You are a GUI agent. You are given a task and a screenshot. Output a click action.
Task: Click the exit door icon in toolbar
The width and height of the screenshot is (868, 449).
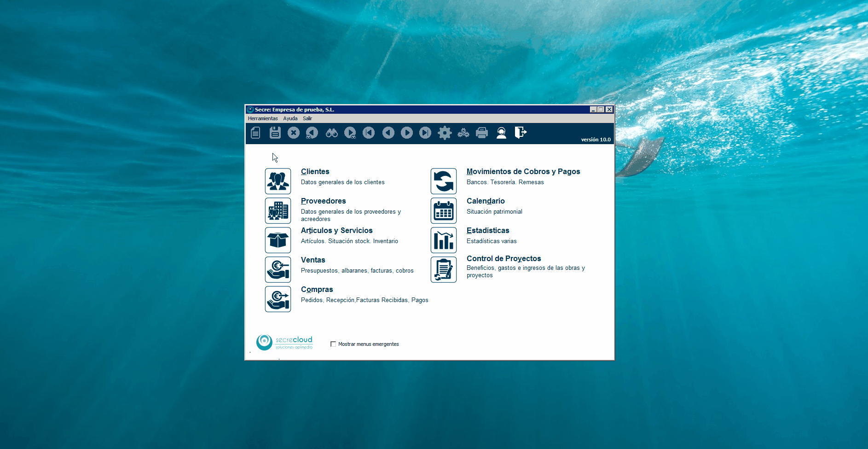tap(520, 133)
